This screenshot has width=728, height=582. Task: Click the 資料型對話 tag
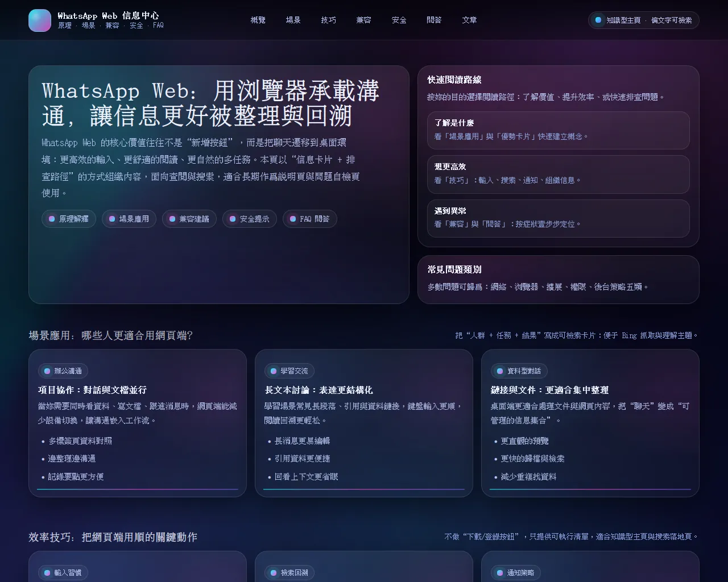[x=519, y=371]
